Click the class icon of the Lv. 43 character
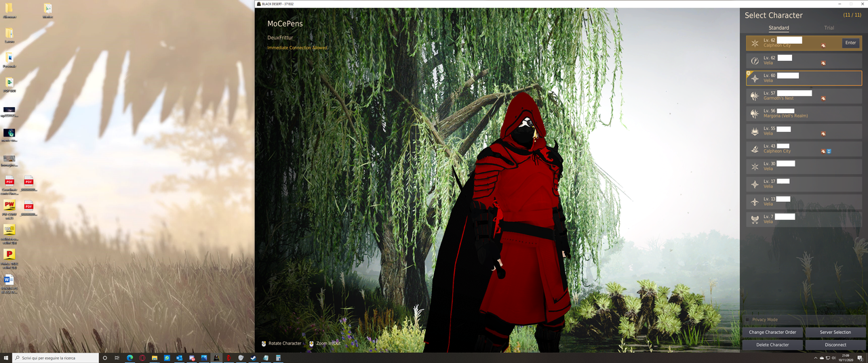This screenshot has width=868, height=363. (755, 149)
